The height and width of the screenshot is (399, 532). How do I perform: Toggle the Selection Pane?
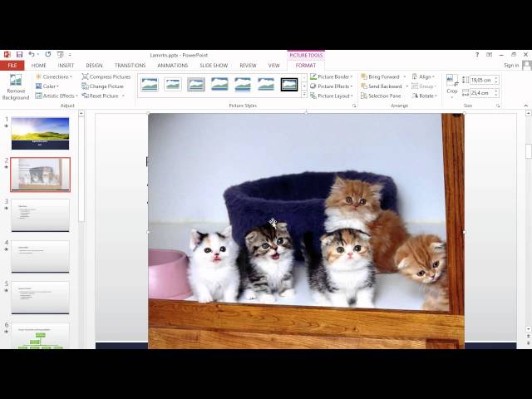point(383,96)
